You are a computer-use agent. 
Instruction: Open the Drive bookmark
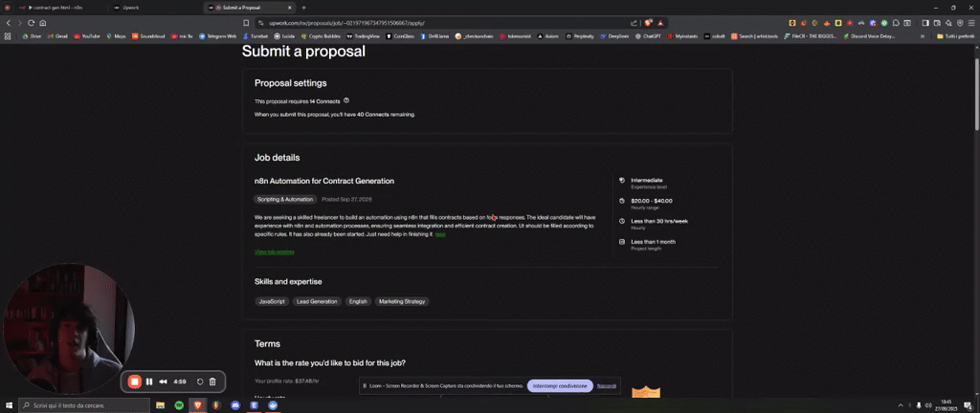[x=32, y=36]
